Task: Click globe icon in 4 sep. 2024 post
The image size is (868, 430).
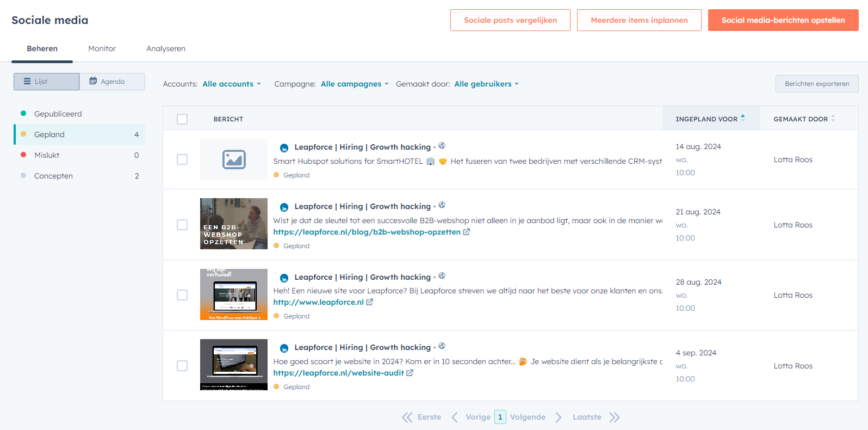Action: click(x=442, y=346)
